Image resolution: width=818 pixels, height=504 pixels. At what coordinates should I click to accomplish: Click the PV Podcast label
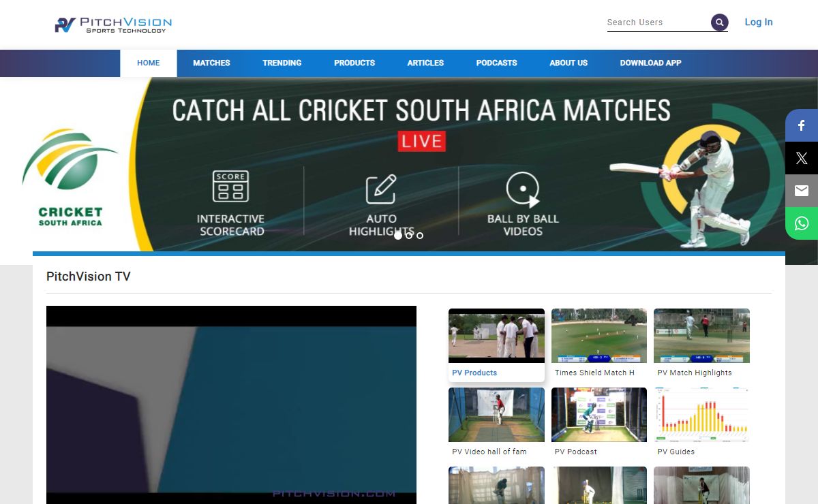pyautogui.click(x=576, y=452)
